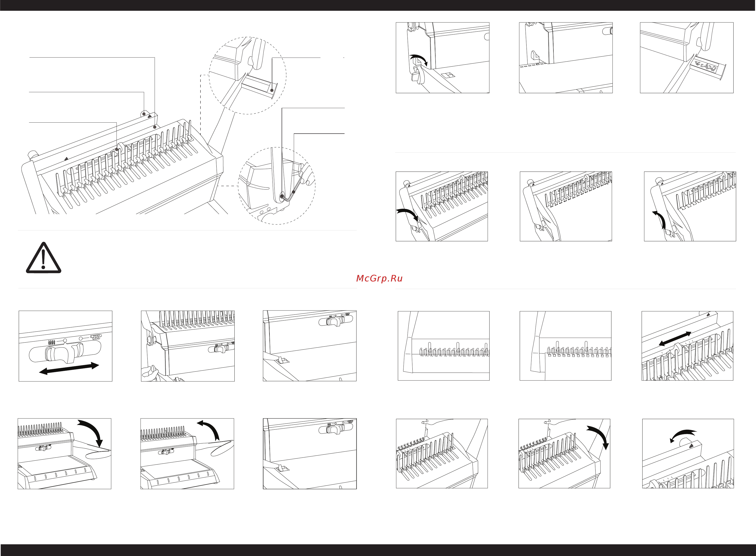Select the comb guide illustration with double-headed arrow
Viewport: 756px width, 556px height.
tap(687, 346)
